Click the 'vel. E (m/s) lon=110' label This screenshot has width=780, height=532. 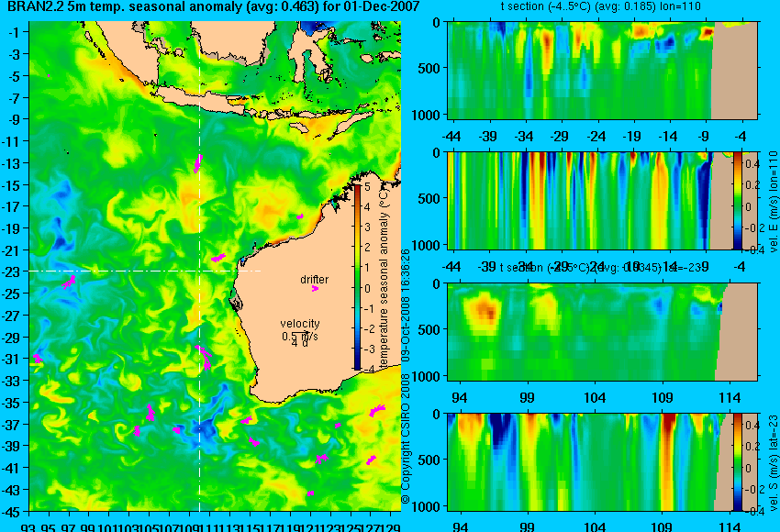[774, 202]
